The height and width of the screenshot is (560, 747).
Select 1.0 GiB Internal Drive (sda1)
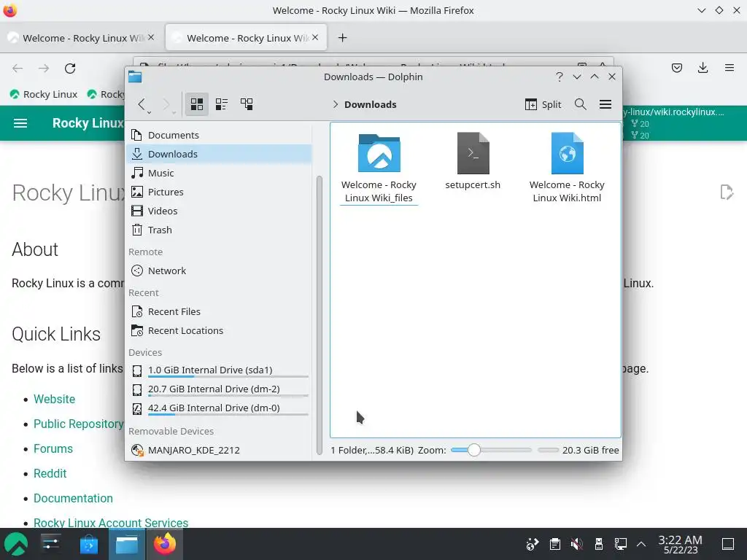tap(219, 370)
